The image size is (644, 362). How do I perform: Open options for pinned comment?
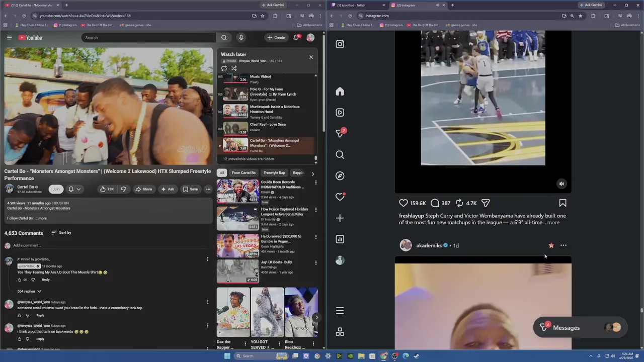207,259
